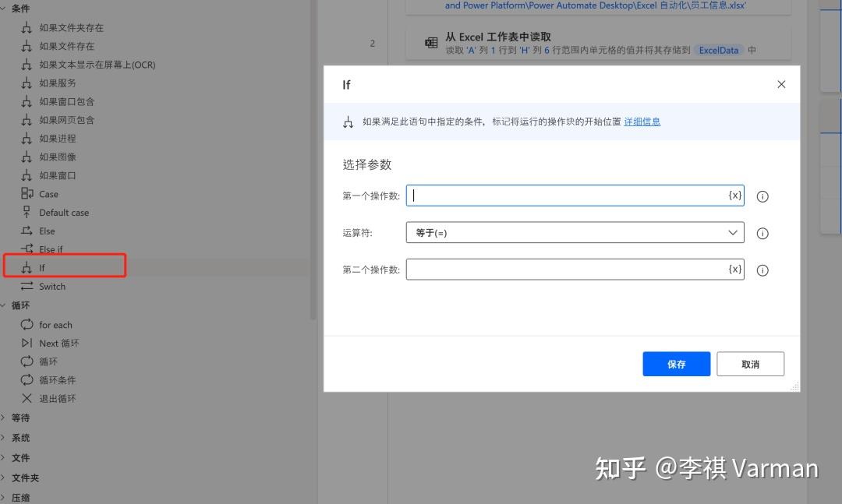This screenshot has height=504, width=842.
Task: Click the Excel icon on the 从 Excel 工作表中读取 step
Action: click(x=431, y=43)
